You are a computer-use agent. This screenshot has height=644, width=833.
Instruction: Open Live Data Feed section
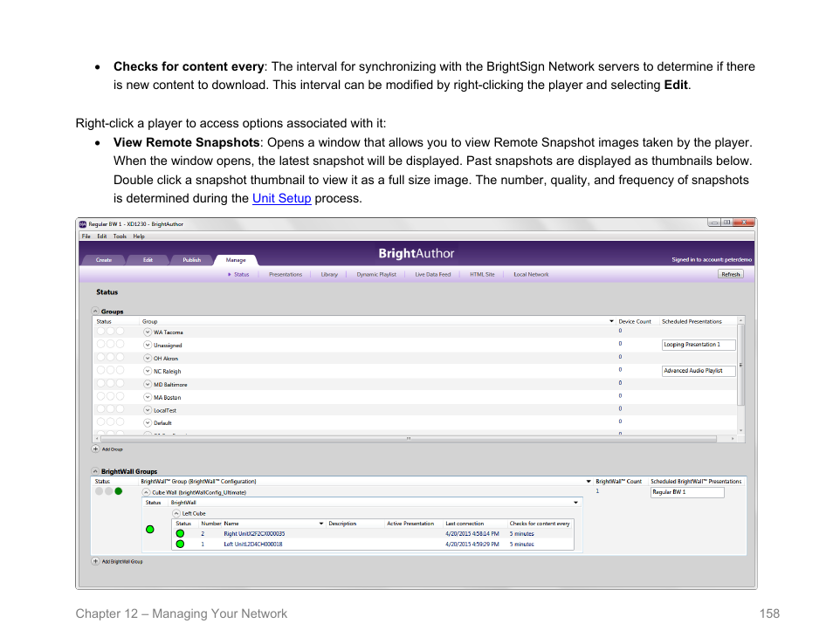pos(432,275)
